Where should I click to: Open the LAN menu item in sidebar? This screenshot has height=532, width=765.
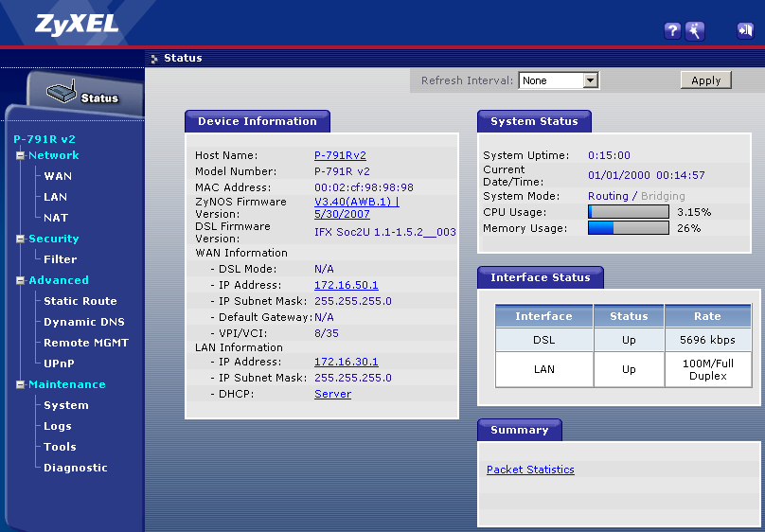pyautogui.click(x=55, y=197)
